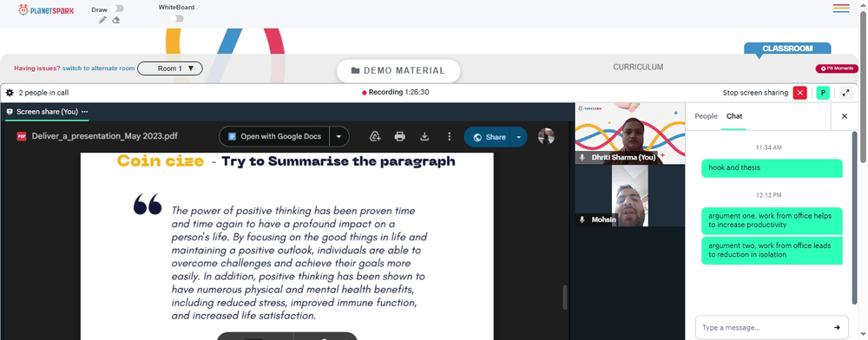Click the Deliver_a_presentation_May 2023.pdf filename

point(105,136)
